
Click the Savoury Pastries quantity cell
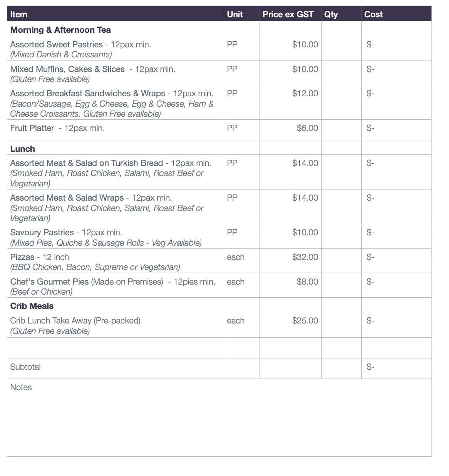[341, 236]
